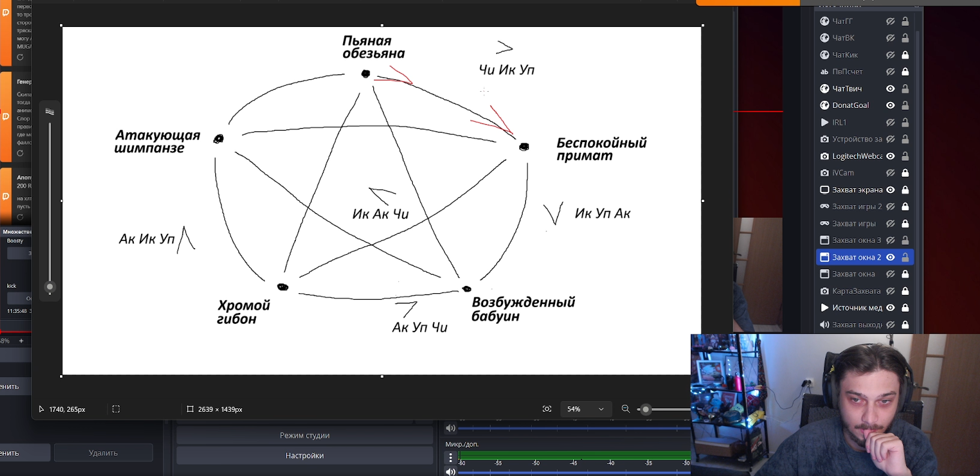Toggle the lock on Захват окна

coord(905,274)
